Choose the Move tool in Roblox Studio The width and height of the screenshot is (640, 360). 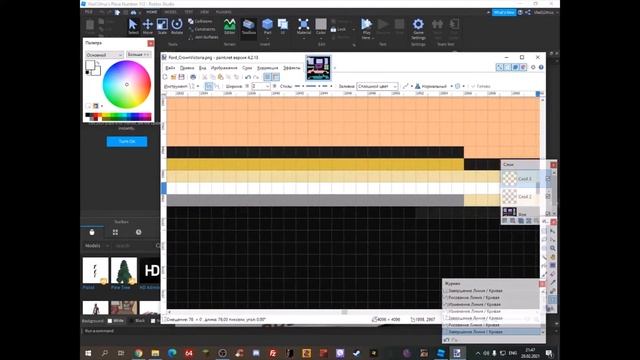(147, 27)
